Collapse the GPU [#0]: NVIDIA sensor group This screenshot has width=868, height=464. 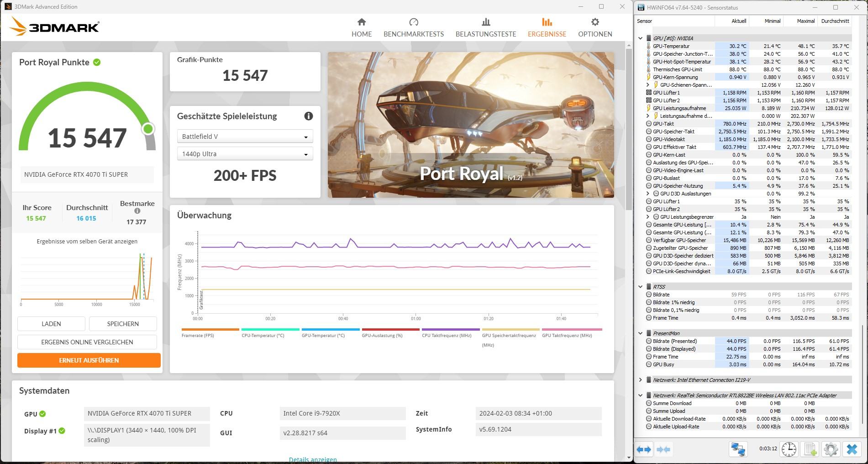click(640, 38)
